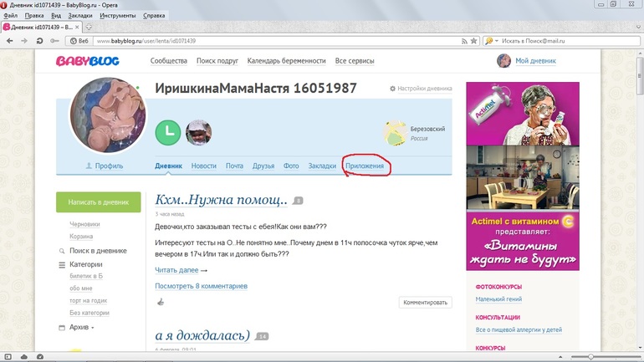Open the diary settings gear icon
This screenshot has width=644, height=362.
point(393,89)
